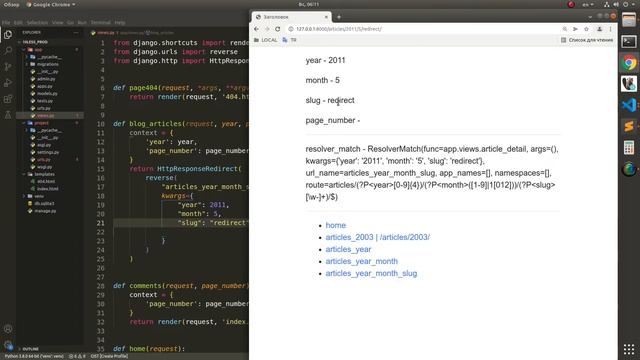The height and width of the screenshot is (360, 640).
Task: Open the keyboard layout dropdown in top bar
Action: [x=588, y=4]
